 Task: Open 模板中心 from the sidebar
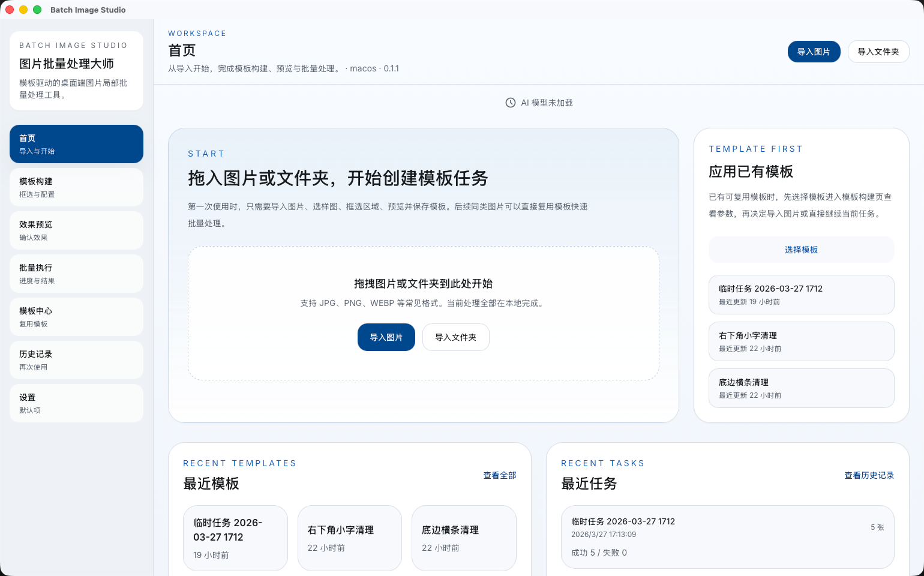(x=76, y=317)
